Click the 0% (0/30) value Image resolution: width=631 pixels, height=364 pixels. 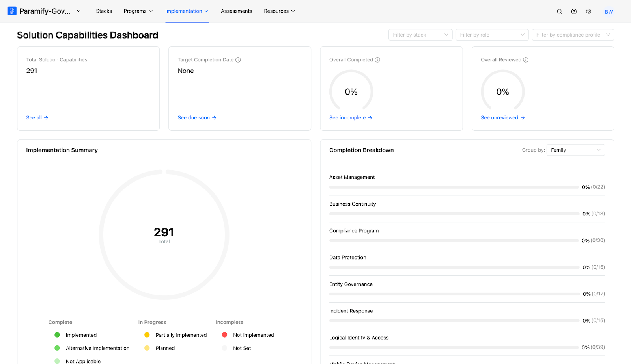(593, 241)
